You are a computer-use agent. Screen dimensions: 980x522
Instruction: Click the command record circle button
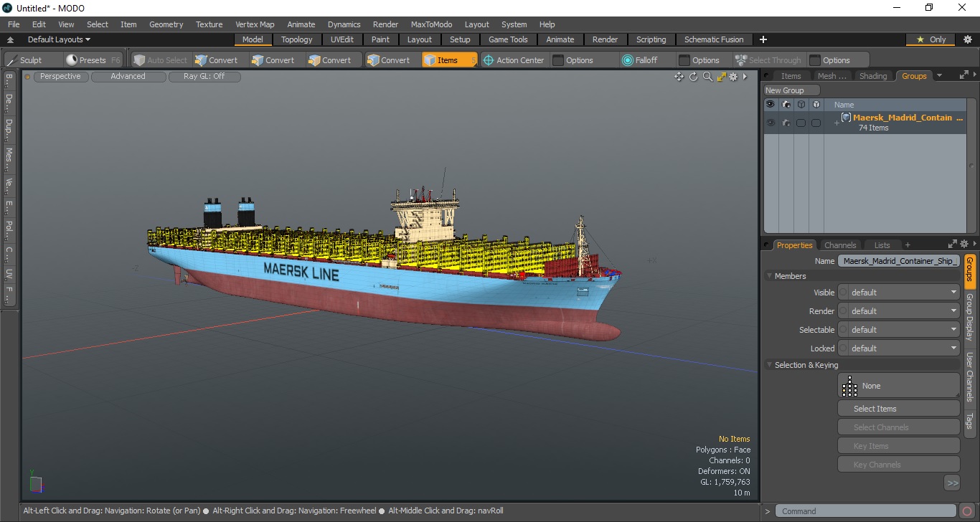click(967, 511)
